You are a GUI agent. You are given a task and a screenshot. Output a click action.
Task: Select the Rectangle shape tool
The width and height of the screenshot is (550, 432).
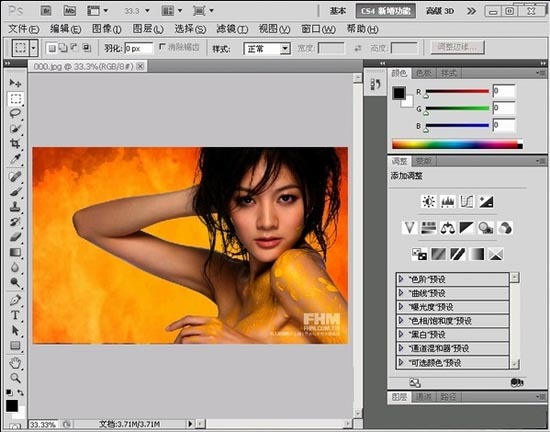pos(15,346)
